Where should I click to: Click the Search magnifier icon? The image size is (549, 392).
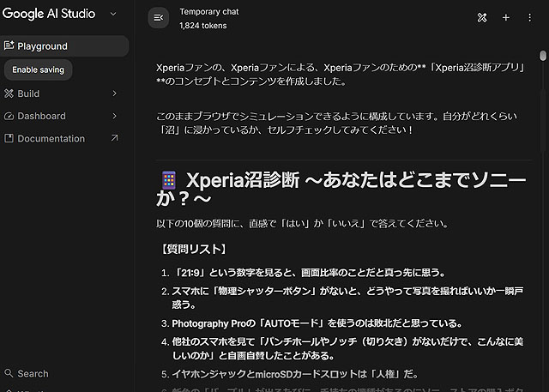(x=9, y=373)
